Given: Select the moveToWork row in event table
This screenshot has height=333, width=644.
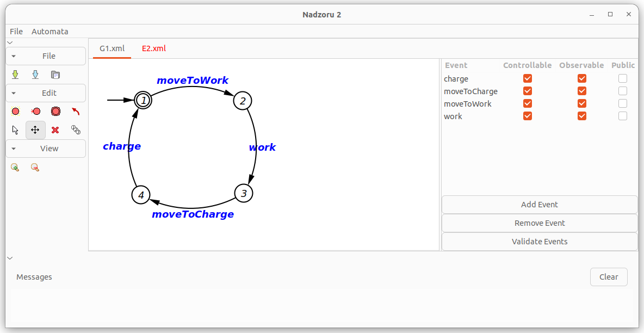Looking at the screenshot, I should click(x=539, y=103).
